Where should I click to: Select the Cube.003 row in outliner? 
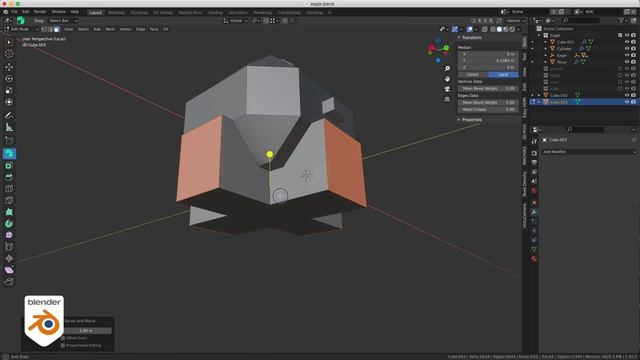pyautogui.click(x=584, y=102)
